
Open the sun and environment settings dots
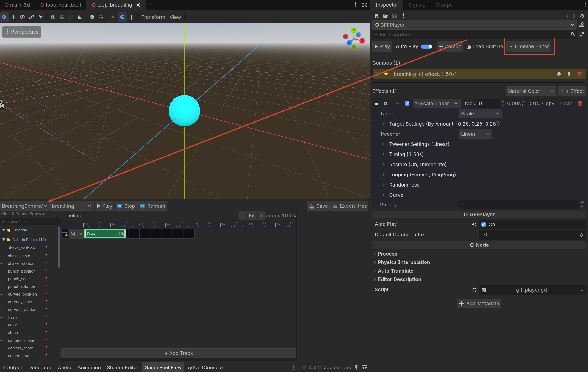pos(131,17)
